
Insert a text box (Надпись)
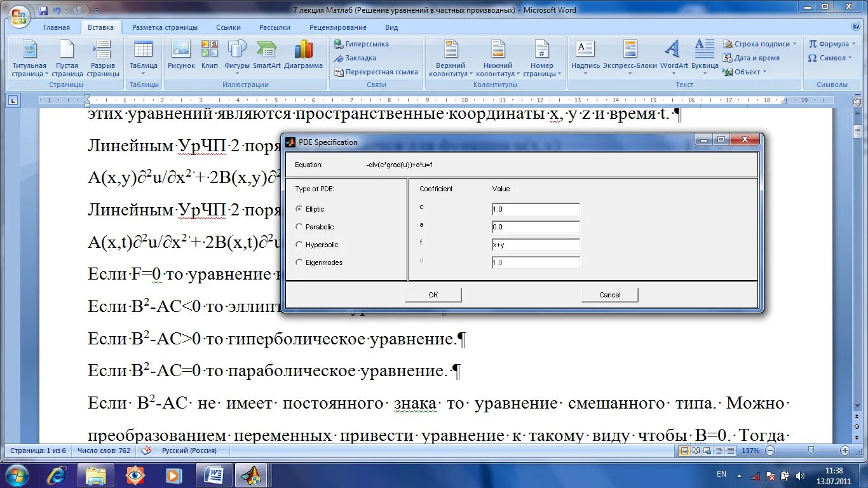pos(585,58)
